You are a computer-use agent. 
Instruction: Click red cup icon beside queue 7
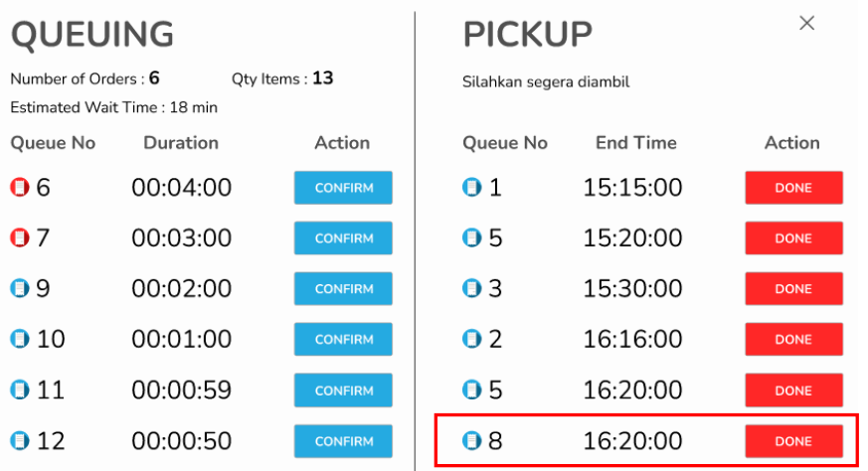click(x=20, y=237)
